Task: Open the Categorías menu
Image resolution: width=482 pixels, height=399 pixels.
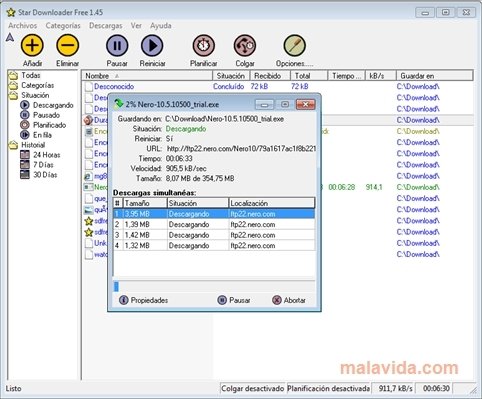Action: click(x=63, y=26)
